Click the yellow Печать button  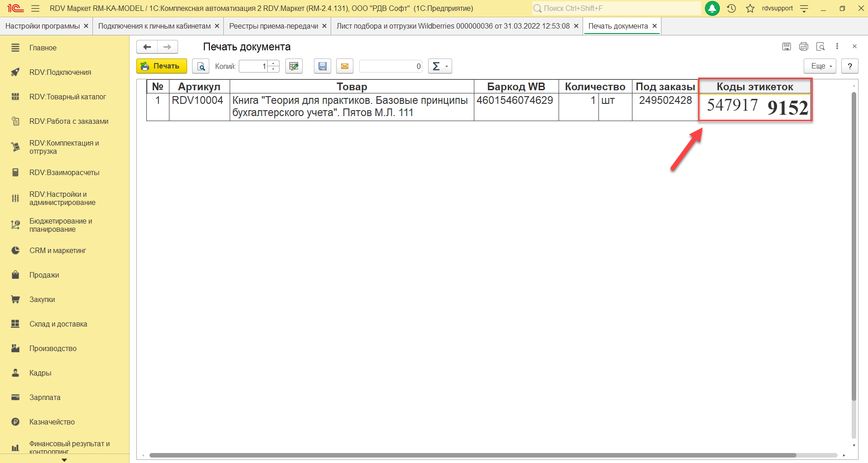pos(161,66)
